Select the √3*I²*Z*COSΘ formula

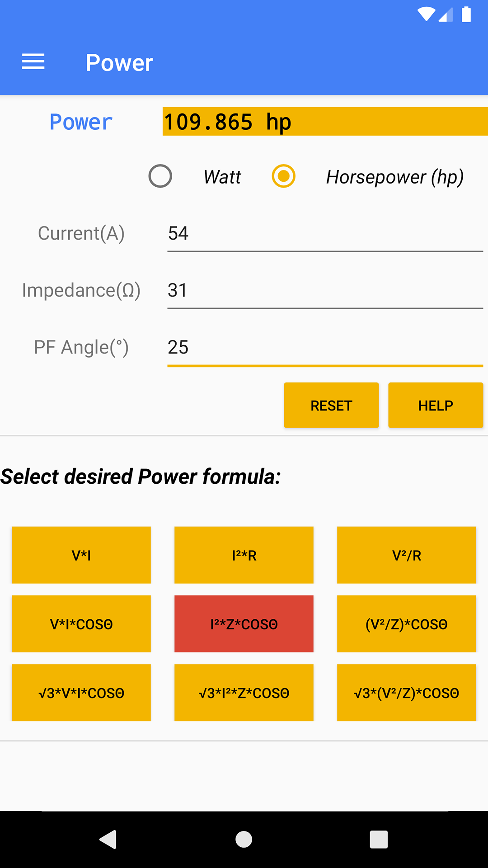click(x=244, y=693)
